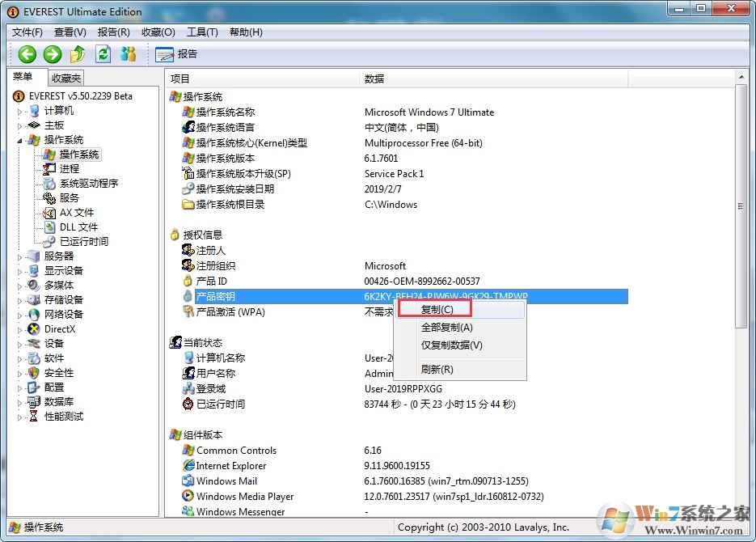Click the green Forward arrow toolbar icon
This screenshot has height=542, width=756.
pyautogui.click(x=53, y=54)
